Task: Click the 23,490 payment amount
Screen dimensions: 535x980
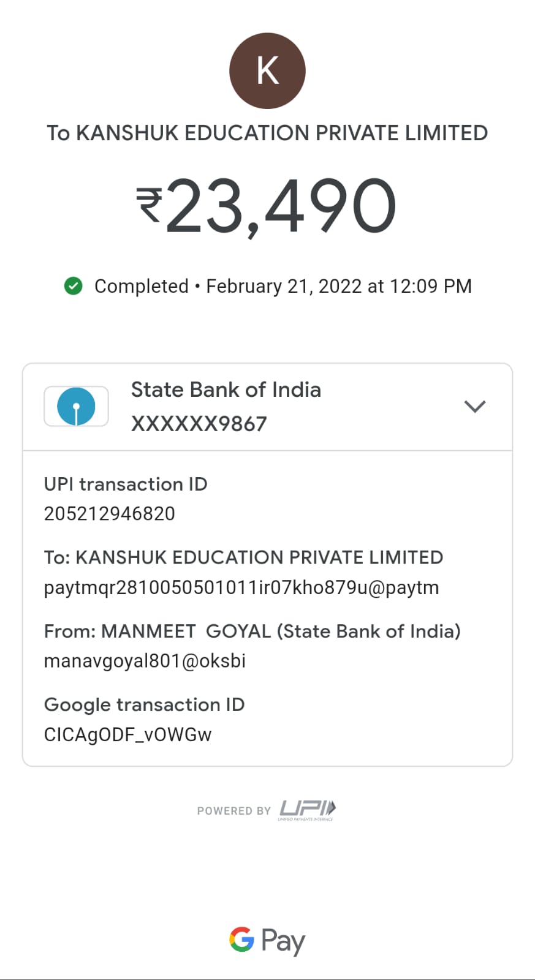Action: [281, 206]
